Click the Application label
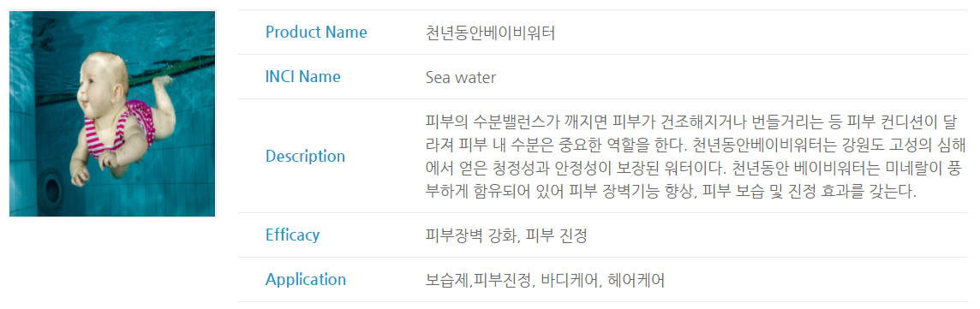980x309 pixels. click(306, 279)
